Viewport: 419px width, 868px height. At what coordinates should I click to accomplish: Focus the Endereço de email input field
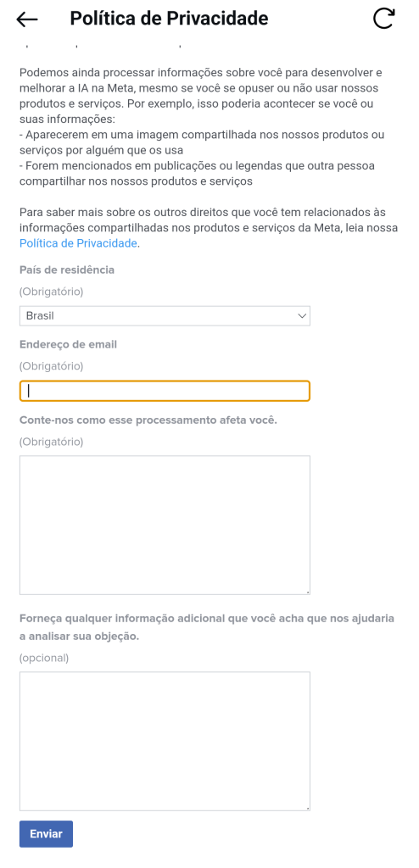click(165, 392)
